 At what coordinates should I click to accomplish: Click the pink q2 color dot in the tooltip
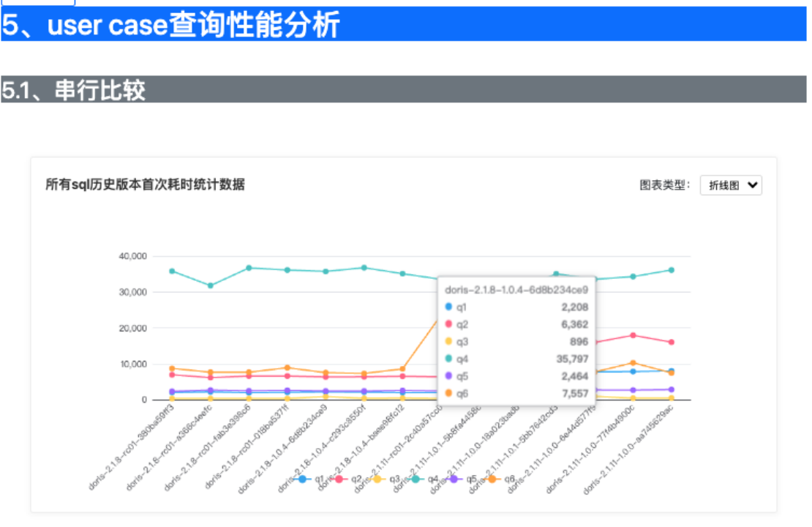tap(448, 324)
